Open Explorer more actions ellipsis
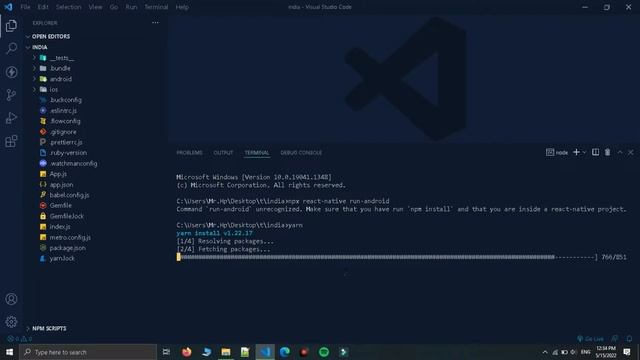The width and height of the screenshot is (640, 360). (155, 23)
